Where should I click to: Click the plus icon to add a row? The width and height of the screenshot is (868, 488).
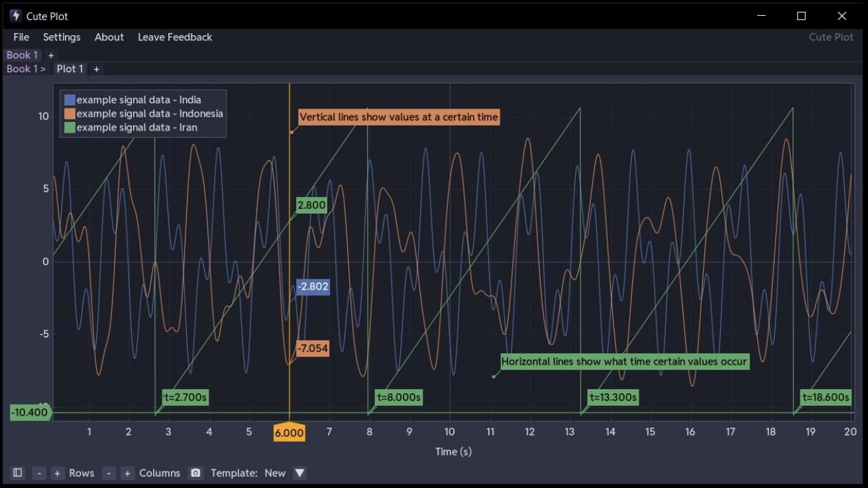click(x=57, y=473)
